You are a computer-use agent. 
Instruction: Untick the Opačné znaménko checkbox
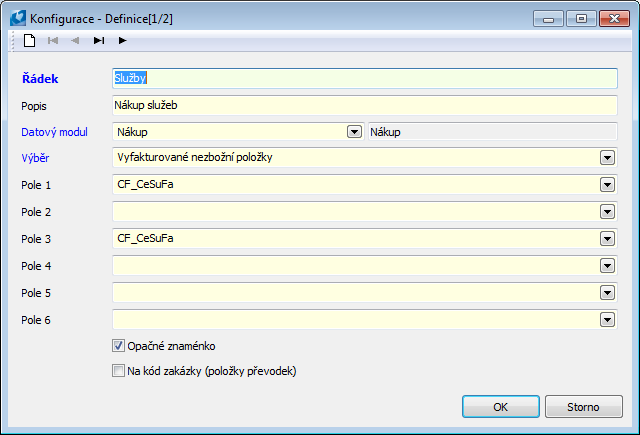click(119, 346)
